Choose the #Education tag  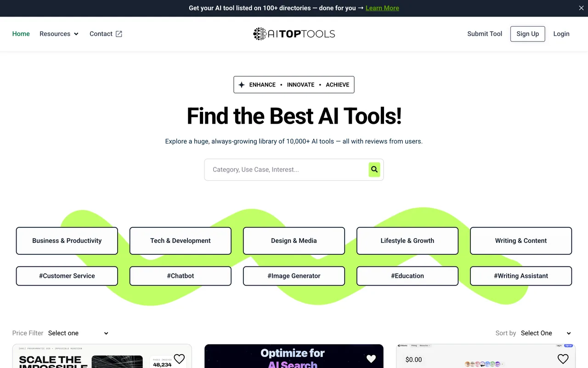point(407,276)
